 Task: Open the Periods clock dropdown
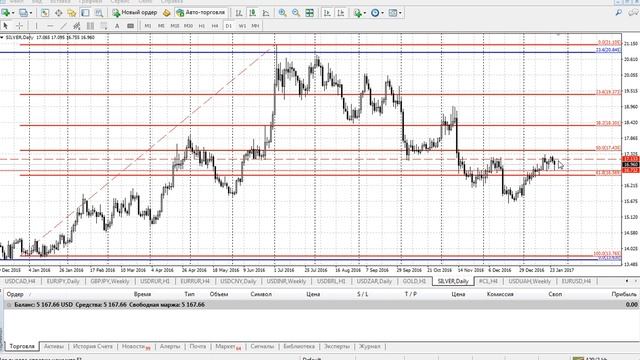(x=377, y=13)
